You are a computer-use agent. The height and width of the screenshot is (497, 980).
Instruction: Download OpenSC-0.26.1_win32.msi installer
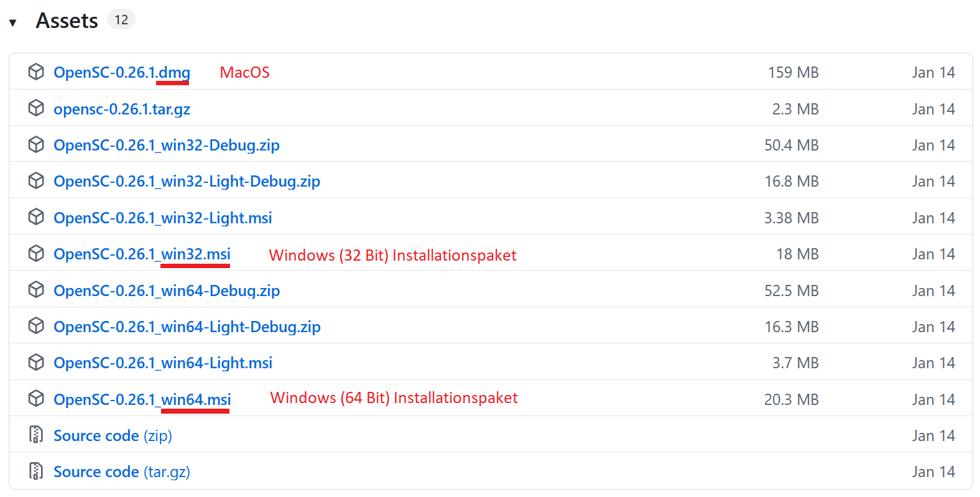pos(142,254)
